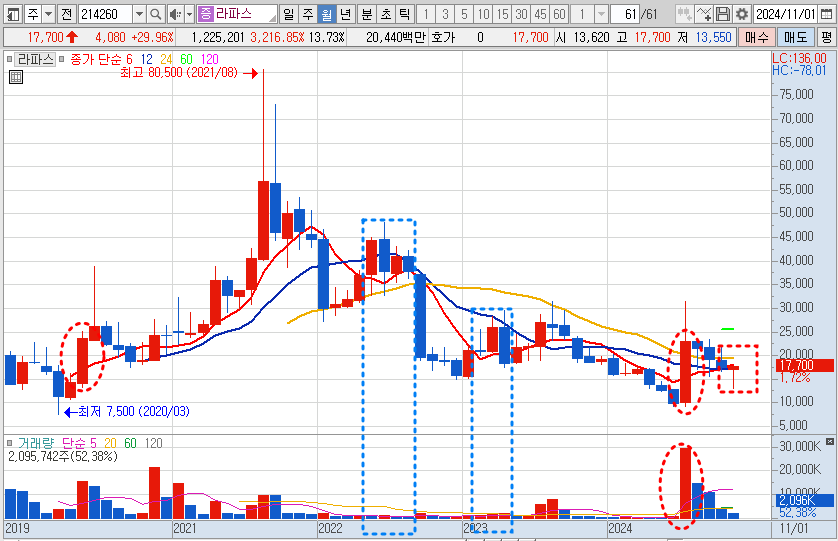Click the blue 12 moving average legend

click(x=146, y=59)
